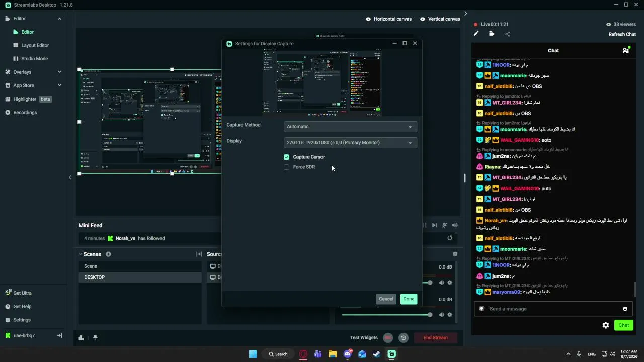
Task: Click Cancel in Display Capture settings
Action: click(386, 299)
